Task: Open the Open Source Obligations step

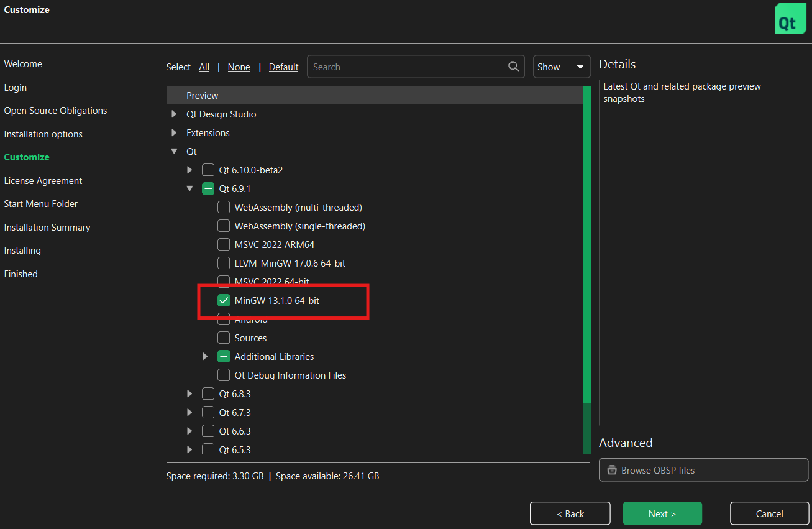Action: (x=55, y=111)
